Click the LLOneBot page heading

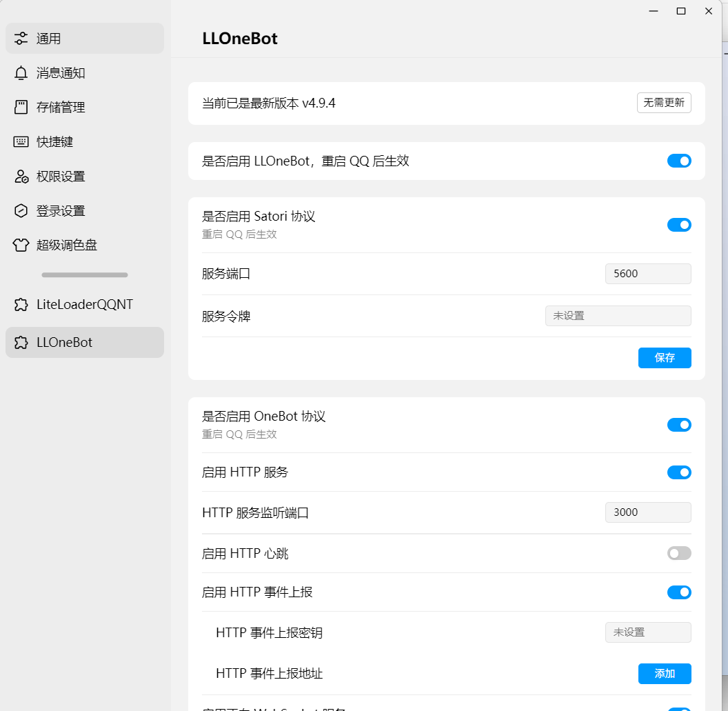pos(240,39)
